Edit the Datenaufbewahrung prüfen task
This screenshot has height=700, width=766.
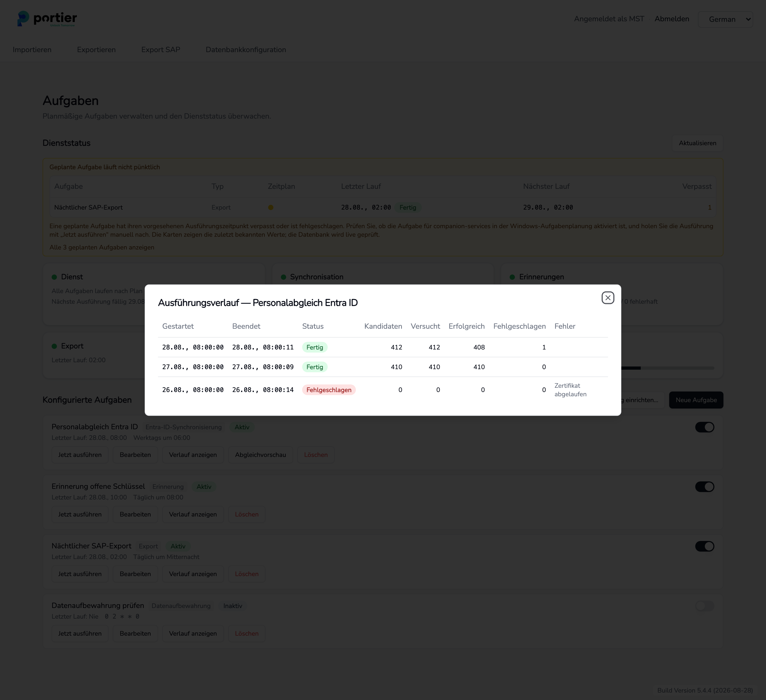coord(135,634)
